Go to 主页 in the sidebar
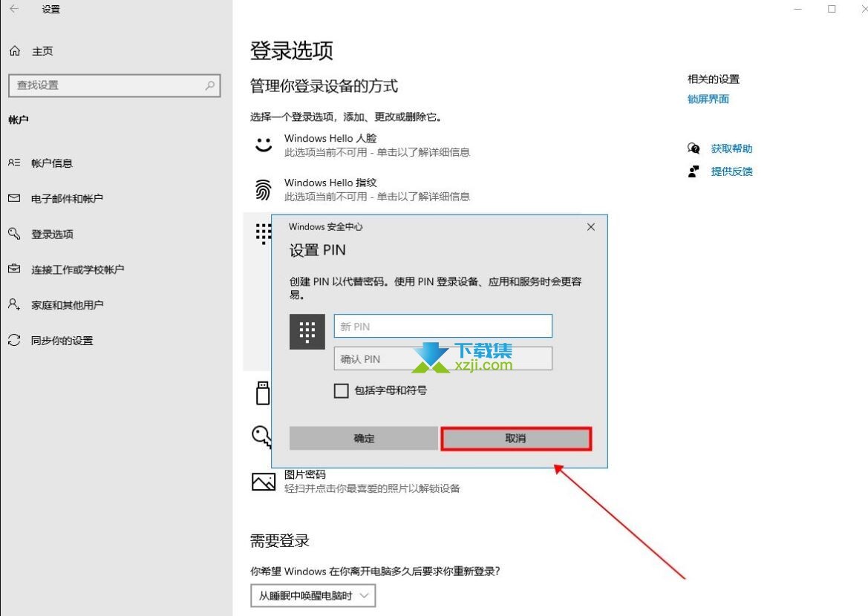Image resolution: width=868 pixels, height=616 pixels. (x=42, y=51)
